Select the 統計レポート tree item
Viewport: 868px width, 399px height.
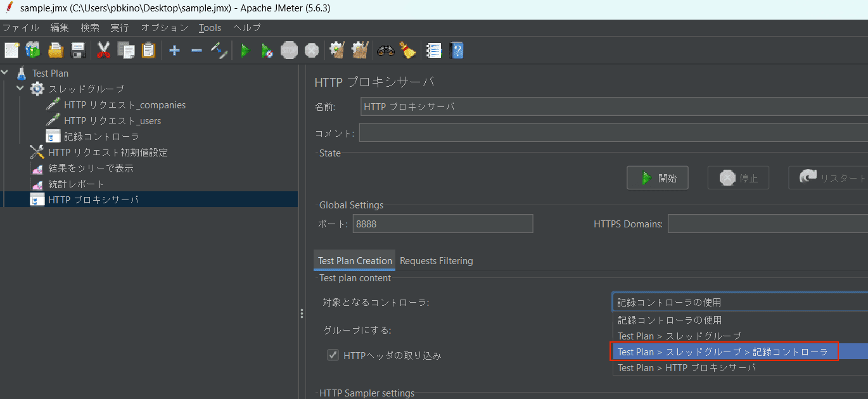(76, 184)
